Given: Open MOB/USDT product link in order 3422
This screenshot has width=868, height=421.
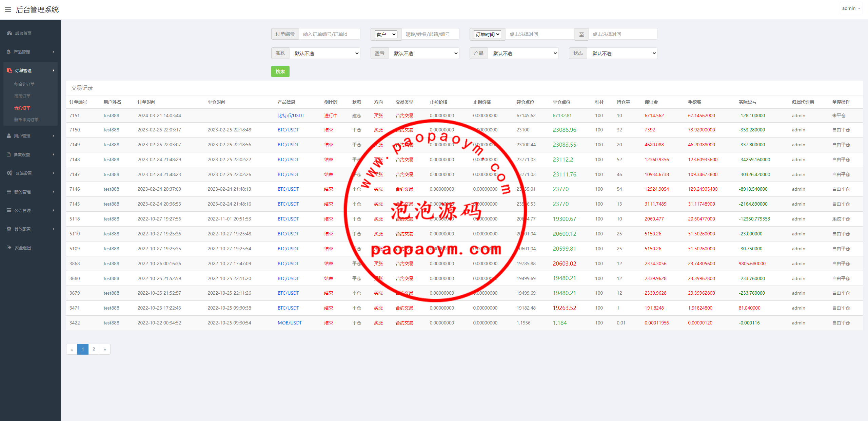Looking at the screenshot, I should [x=290, y=323].
